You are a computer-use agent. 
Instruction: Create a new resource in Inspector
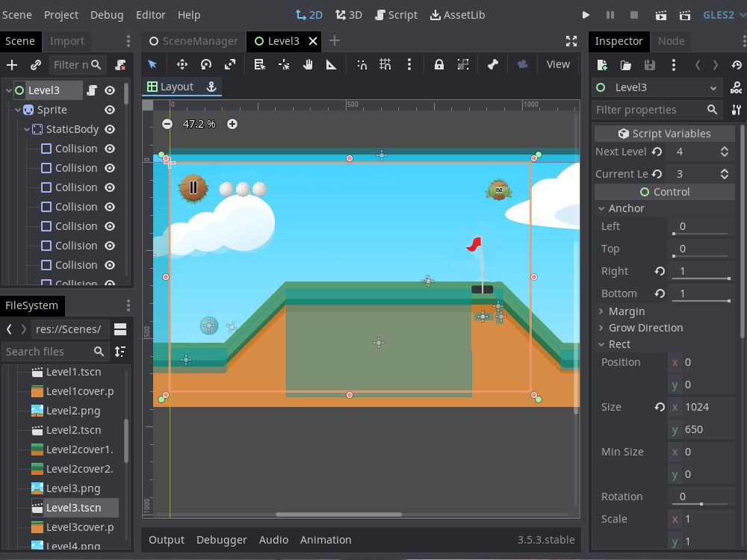pos(602,65)
